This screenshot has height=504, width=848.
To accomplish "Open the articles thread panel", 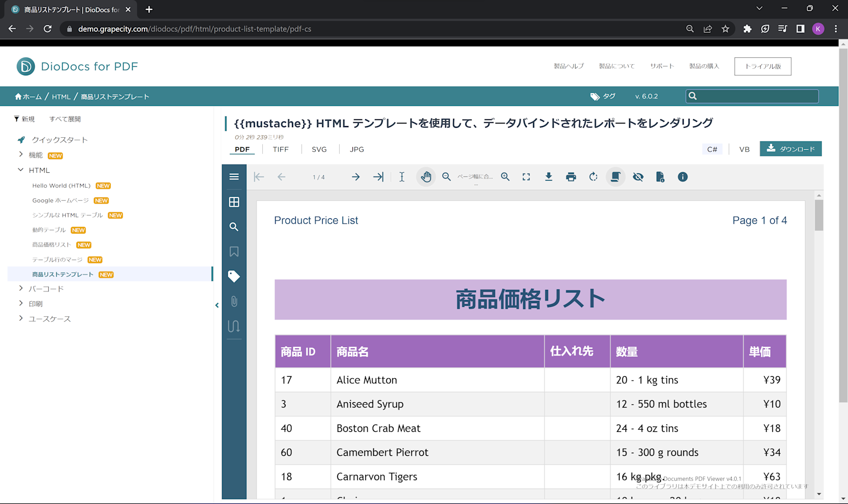I will (234, 326).
